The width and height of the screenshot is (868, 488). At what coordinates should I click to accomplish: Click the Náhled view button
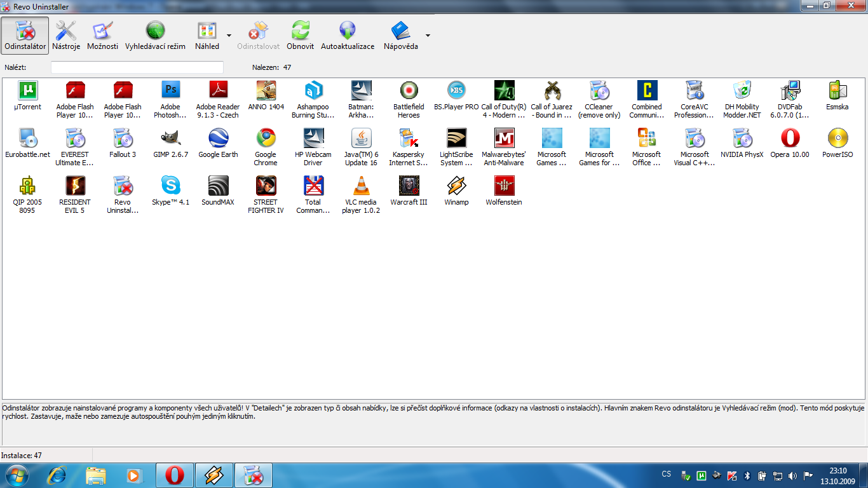click(x=207, y=36)
